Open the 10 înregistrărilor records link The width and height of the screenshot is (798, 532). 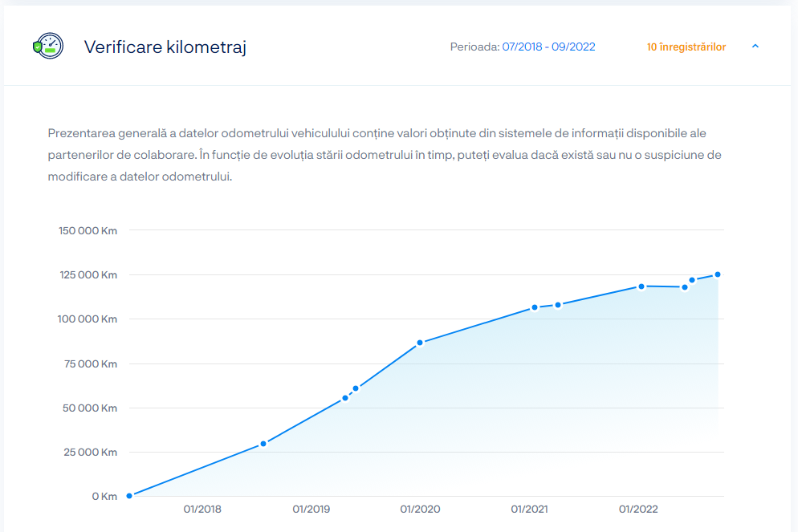coord(686,47)
